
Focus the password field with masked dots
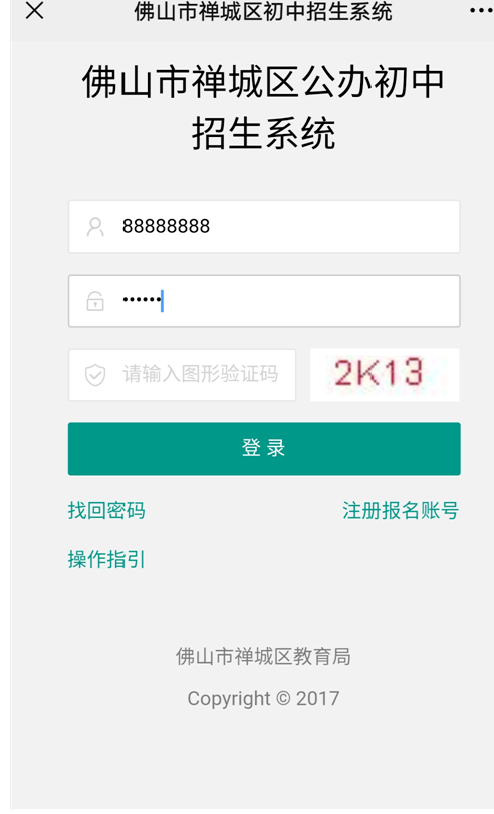click(264, 301)
